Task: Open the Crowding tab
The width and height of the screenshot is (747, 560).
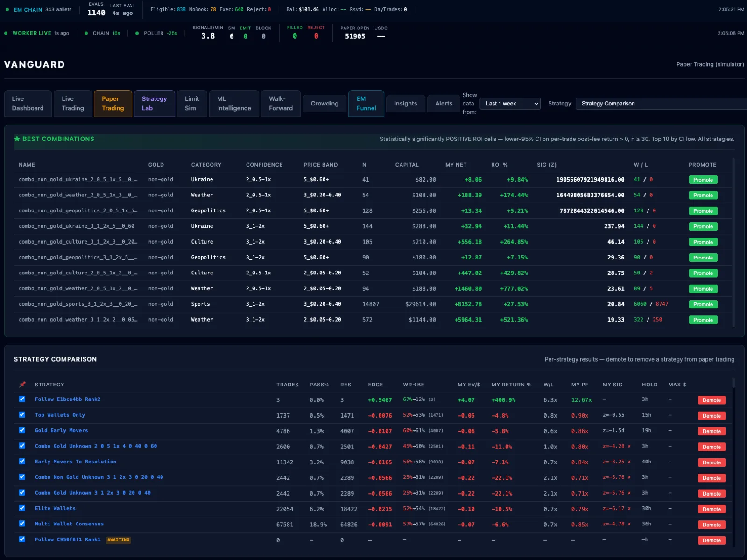Action: (324, 104)
